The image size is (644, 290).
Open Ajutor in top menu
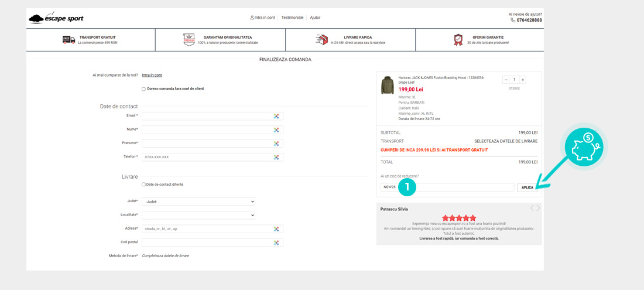point(315,18)
